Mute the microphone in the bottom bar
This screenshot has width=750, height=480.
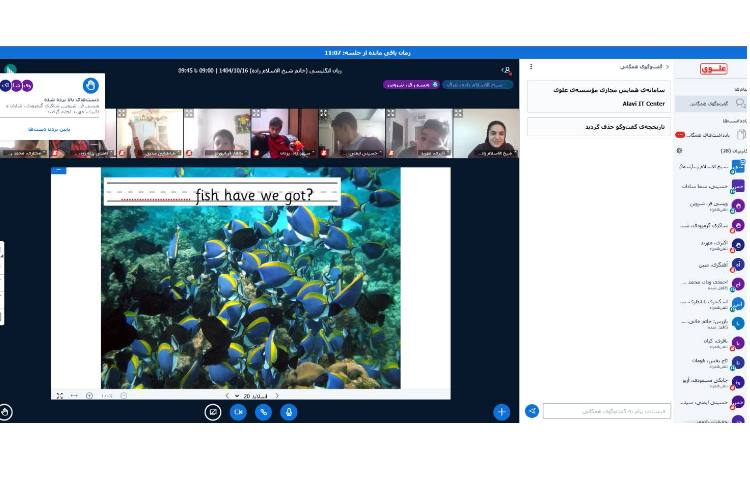click(289, 412)
